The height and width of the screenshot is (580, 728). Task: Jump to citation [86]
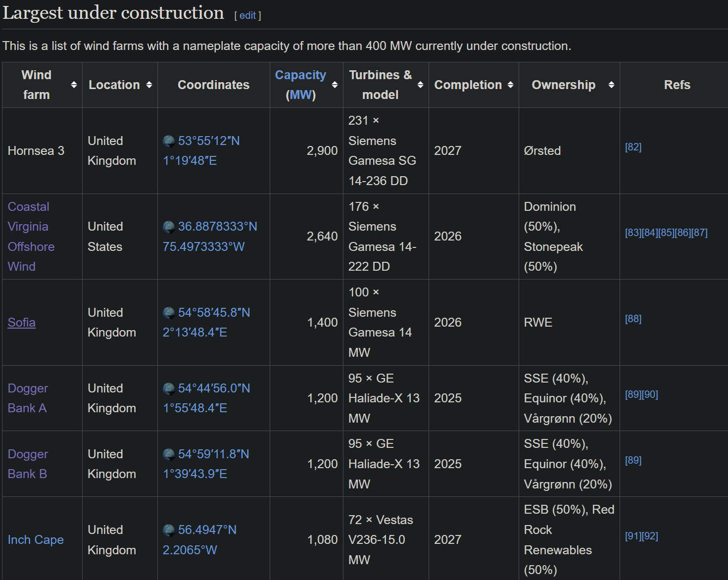[x=683, y=233]
